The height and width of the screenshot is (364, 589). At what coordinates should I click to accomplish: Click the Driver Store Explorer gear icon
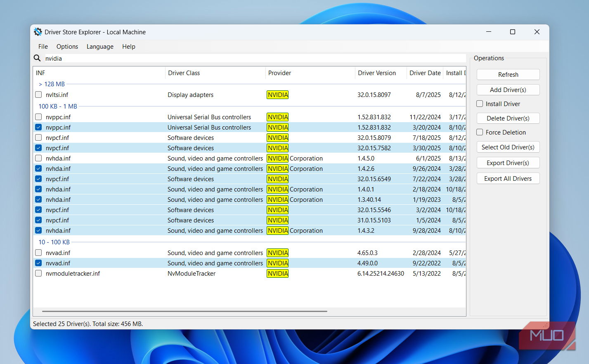click(x=38, y=32)
